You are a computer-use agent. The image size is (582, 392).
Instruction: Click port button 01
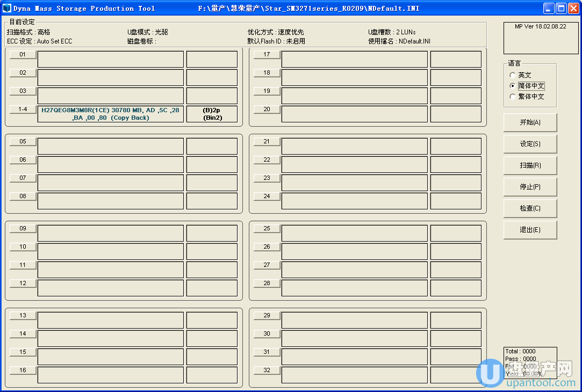tap(23, 55)
